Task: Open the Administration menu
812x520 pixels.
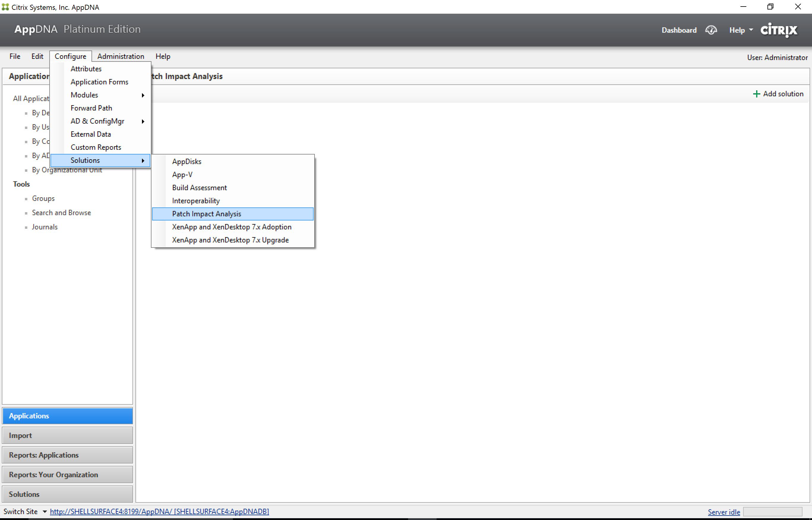Action: pos(121,56)
